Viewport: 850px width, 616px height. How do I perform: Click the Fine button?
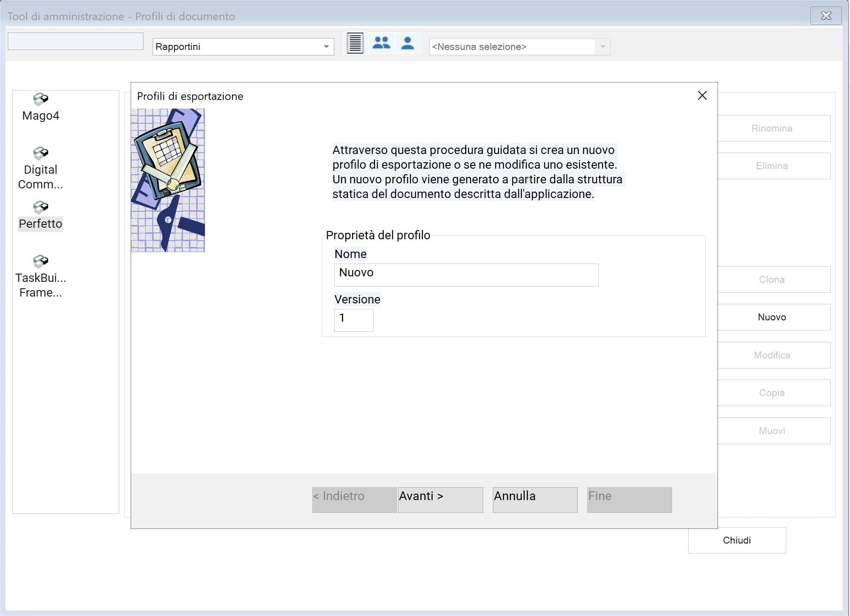[629, 500]
